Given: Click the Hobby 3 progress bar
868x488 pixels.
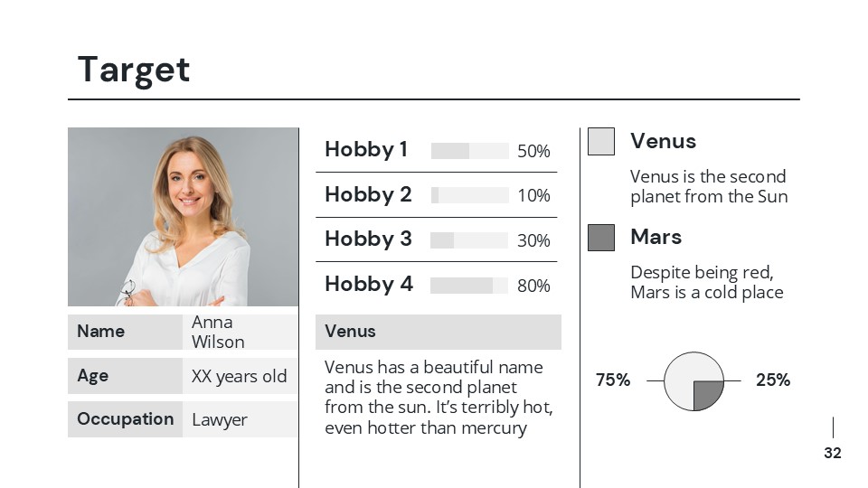Looking at the screenshot, I should point(469,240).
